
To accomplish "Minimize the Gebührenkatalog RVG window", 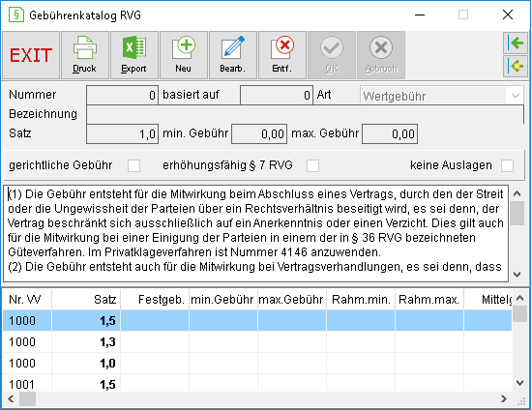I will [420, 15].
